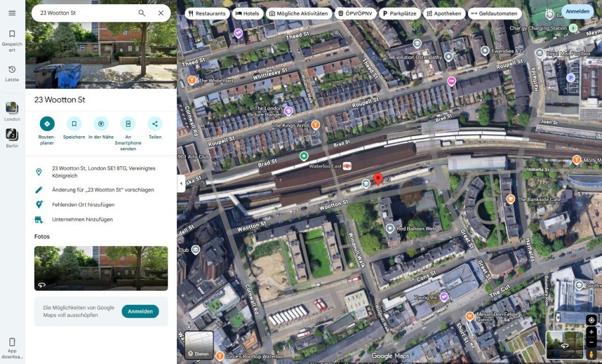Open the Fotos street view thumbnail
This screenshot has width=602, height=364.
[x=101, y=268]
